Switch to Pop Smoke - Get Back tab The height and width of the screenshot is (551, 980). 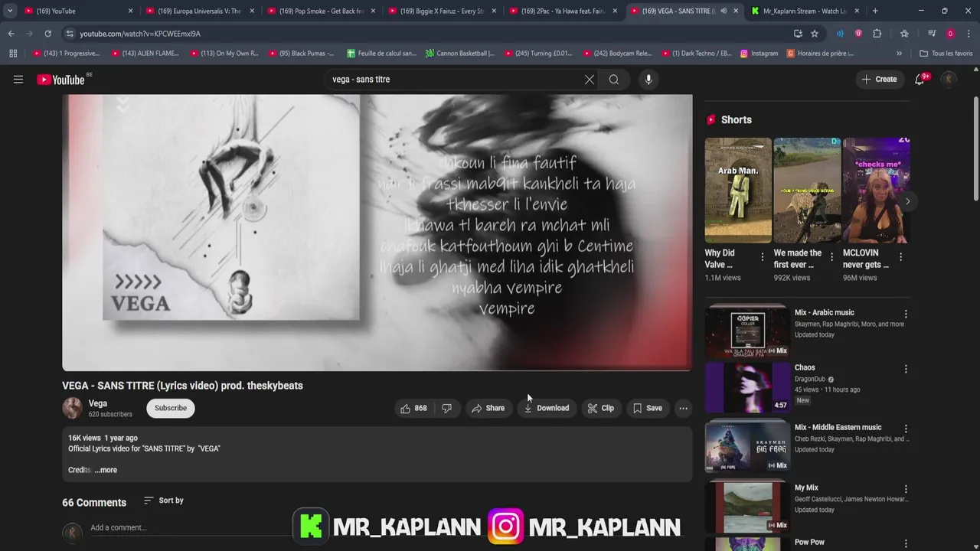point(321,11)
